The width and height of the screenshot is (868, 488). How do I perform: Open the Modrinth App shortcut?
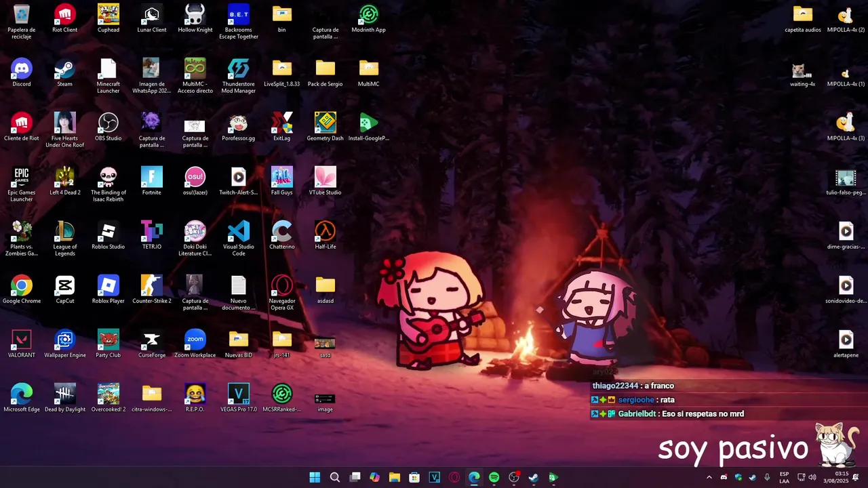(x=369, y=18)
